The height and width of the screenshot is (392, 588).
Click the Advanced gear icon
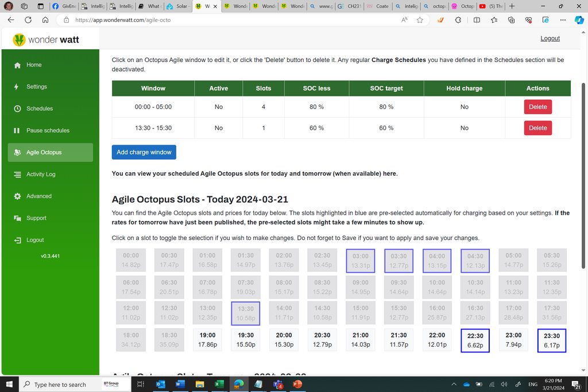pos(17,196)
